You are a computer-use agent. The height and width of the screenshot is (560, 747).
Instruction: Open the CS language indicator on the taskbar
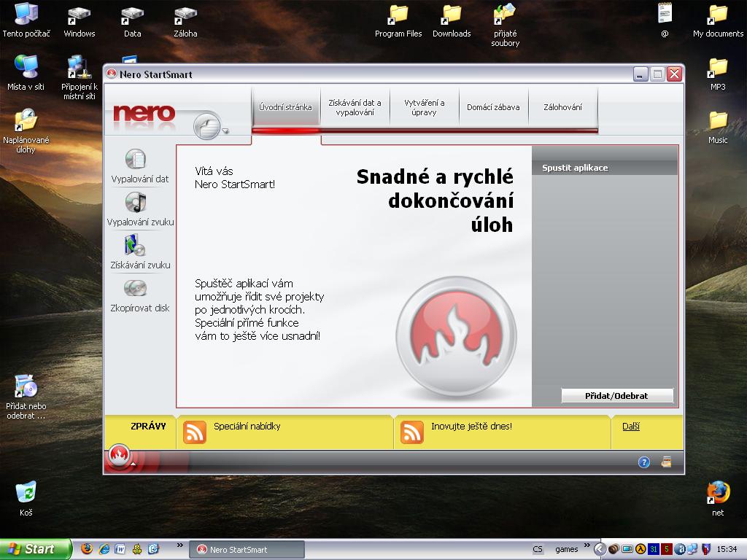pyautogui.click(x=538, y=550)
